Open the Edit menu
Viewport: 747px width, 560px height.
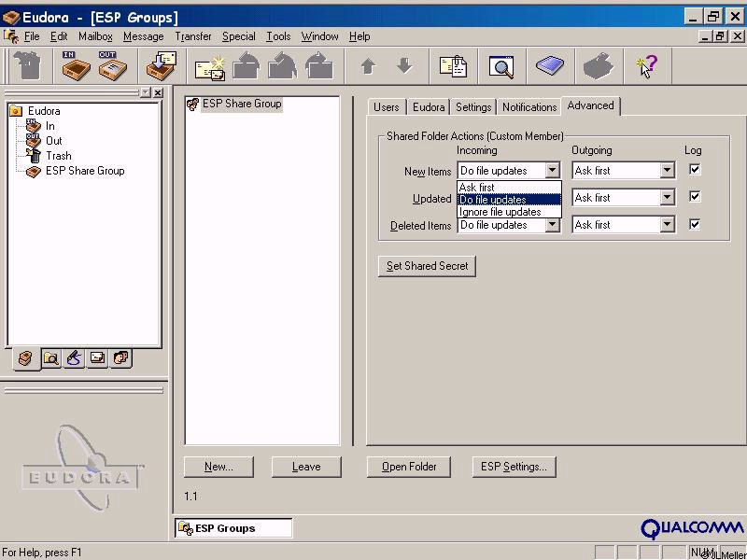(59, 36)
